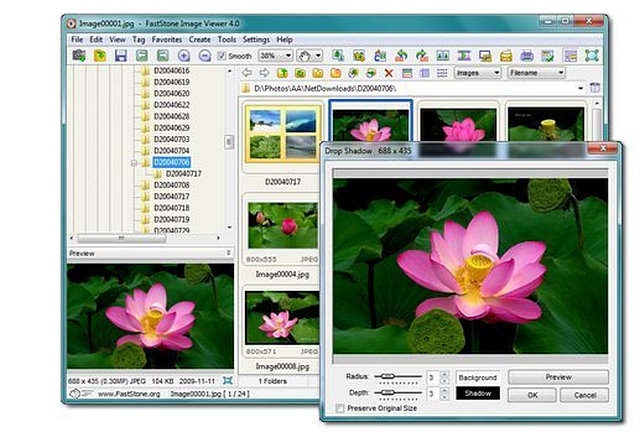The image size is (640, 438).
Task: Click the Resize/Resample icon
Action: pos(338,56)
